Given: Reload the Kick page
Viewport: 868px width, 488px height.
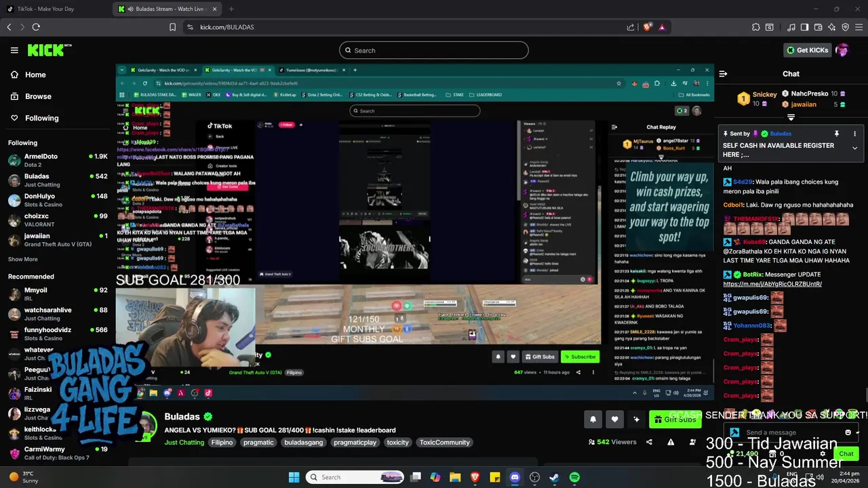Looking at the screenshot, I should point(36,27).
